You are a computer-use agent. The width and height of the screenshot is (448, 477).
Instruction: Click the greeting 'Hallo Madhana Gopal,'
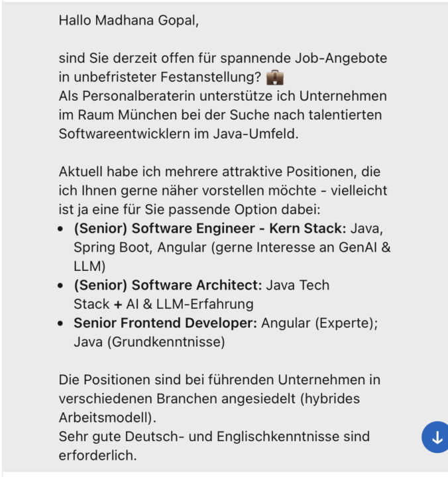click(x=129, y=21)
